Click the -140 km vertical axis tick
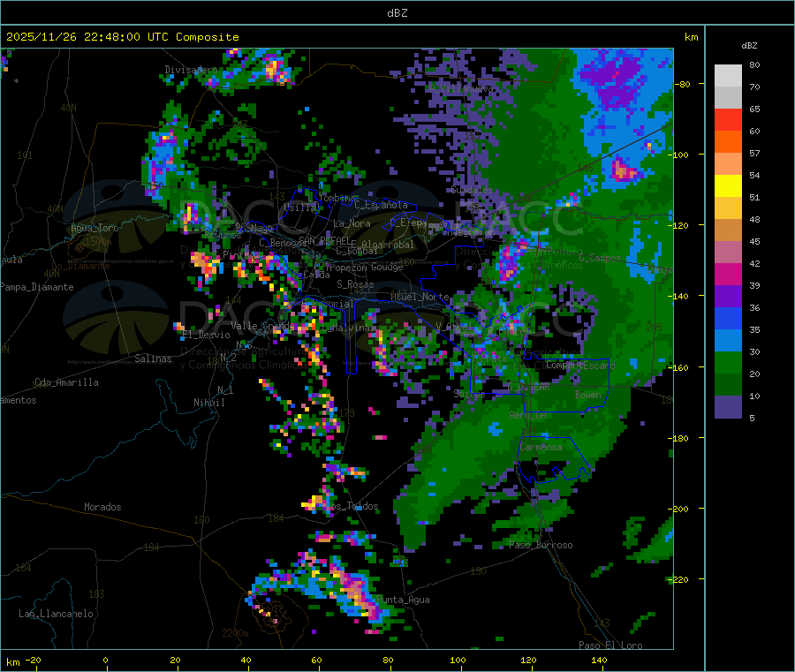This screenshot has height=672, width=795. pos(680,296)
